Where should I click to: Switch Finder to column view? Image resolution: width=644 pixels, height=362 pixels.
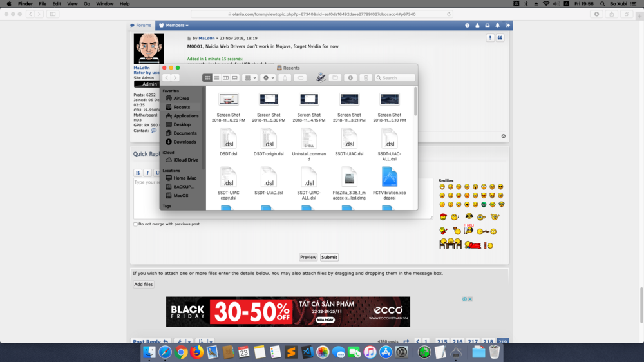(x=225, y=78)
